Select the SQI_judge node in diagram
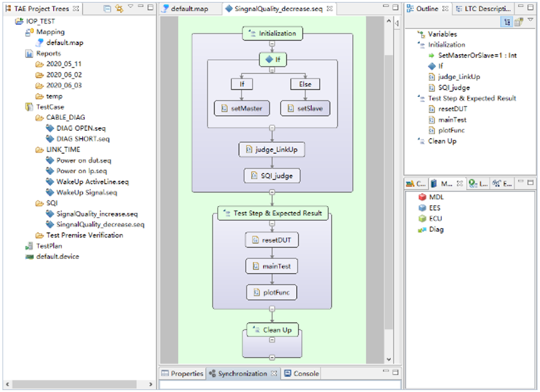 click(272, 175)
